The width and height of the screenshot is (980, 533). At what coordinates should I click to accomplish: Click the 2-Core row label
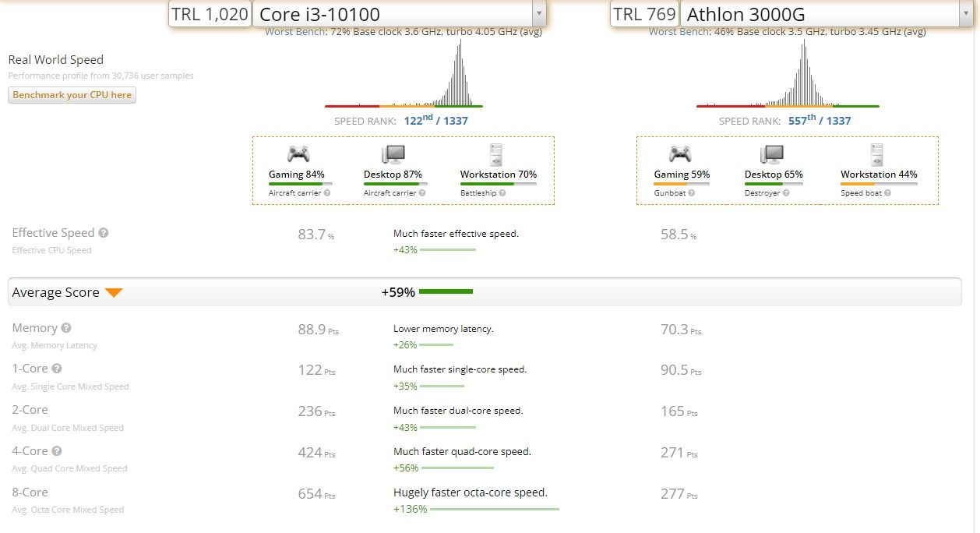click(x=30, y=410)
